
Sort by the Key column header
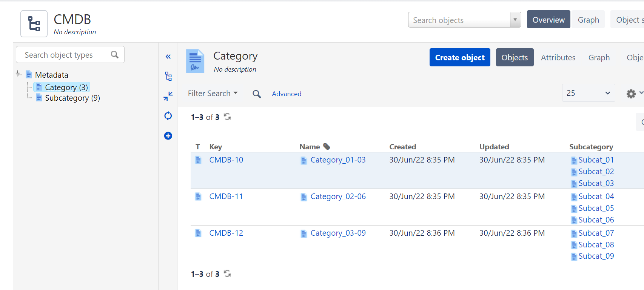click(x=216, y=147)
